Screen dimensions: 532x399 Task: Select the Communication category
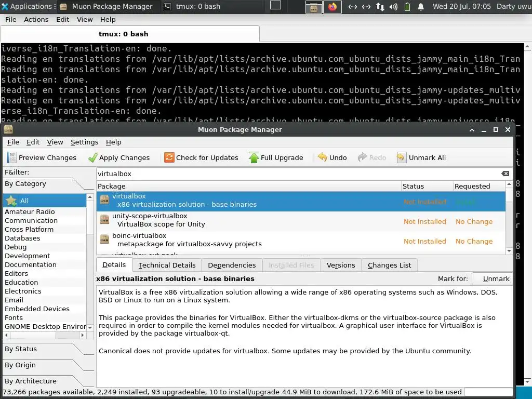(x=45, y=220)
